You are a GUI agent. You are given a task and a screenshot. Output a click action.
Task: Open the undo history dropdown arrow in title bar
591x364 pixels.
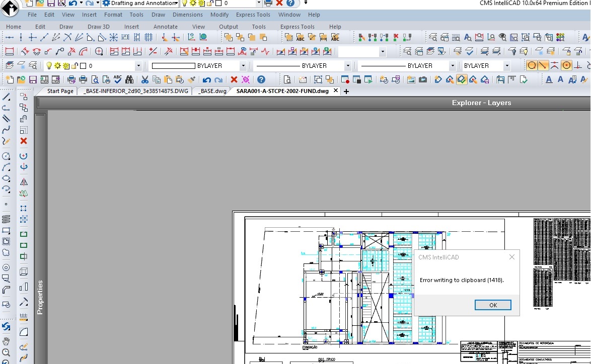click(82, 3)
